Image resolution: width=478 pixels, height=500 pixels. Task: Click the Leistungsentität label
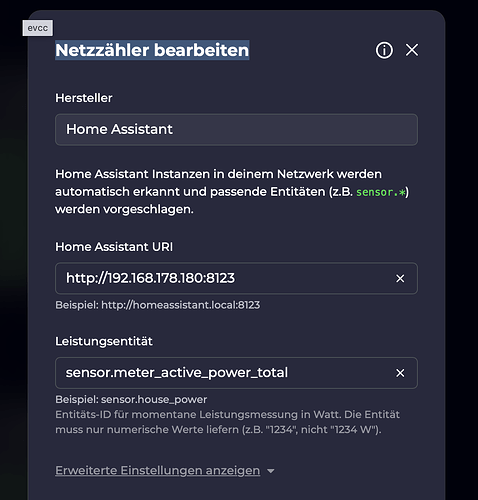pos(104,341)
